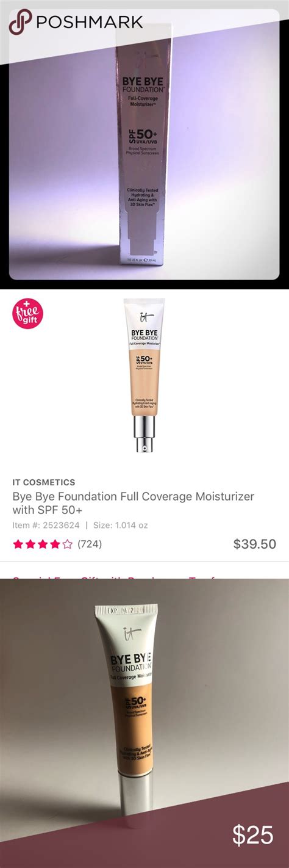
Task: Open the IT COSMETICS brand link
Action: coord(44,482)
